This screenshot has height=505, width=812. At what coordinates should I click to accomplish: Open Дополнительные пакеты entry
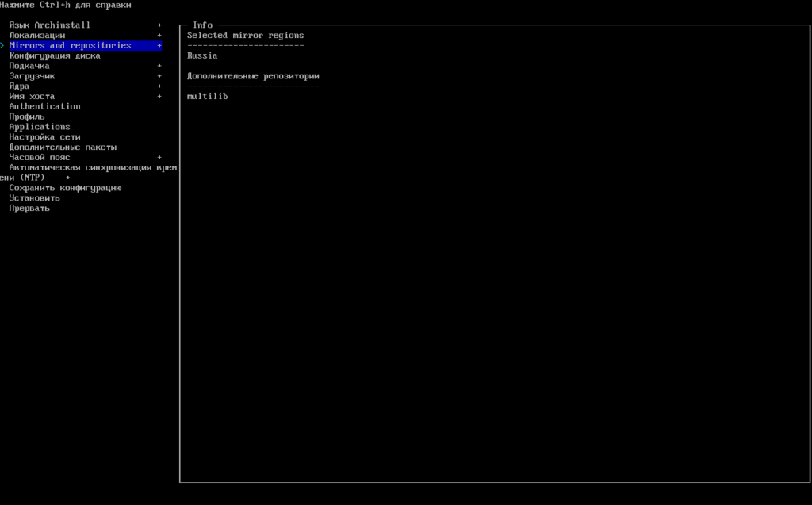pyautogui.click(x=63, y=147)
